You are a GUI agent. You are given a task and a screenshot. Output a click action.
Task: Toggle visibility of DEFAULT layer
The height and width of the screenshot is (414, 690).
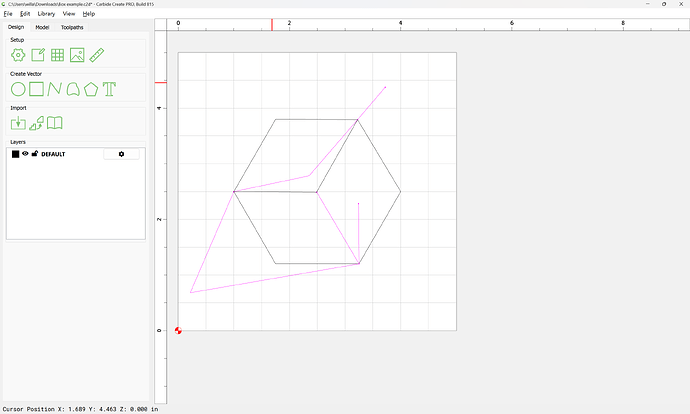tap(25, 154)
